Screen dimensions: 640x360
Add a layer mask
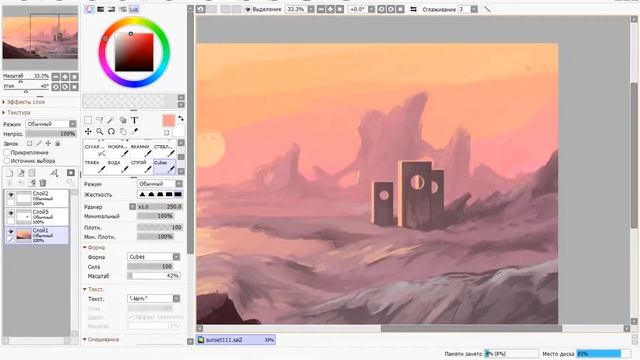tap(71, 173)
